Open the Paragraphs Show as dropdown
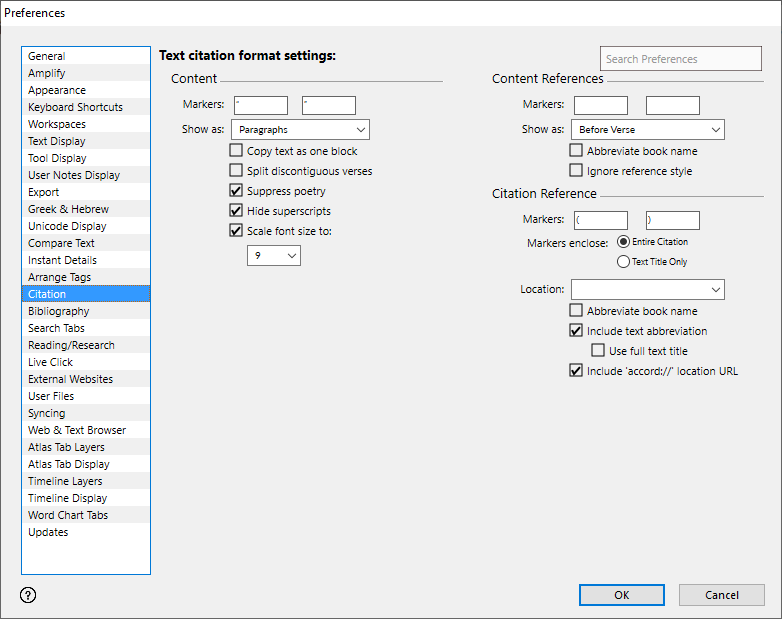The height and width of the screenshot is (619, 782). click(300, 130)
